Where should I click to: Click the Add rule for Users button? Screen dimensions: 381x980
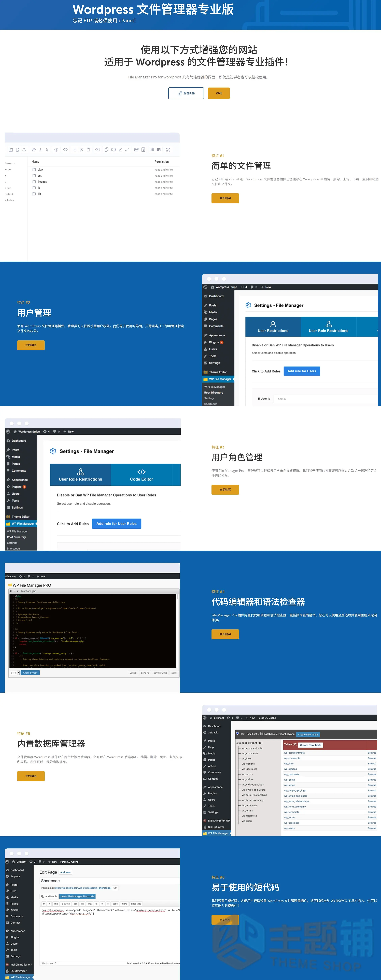(x=302, y=371)
